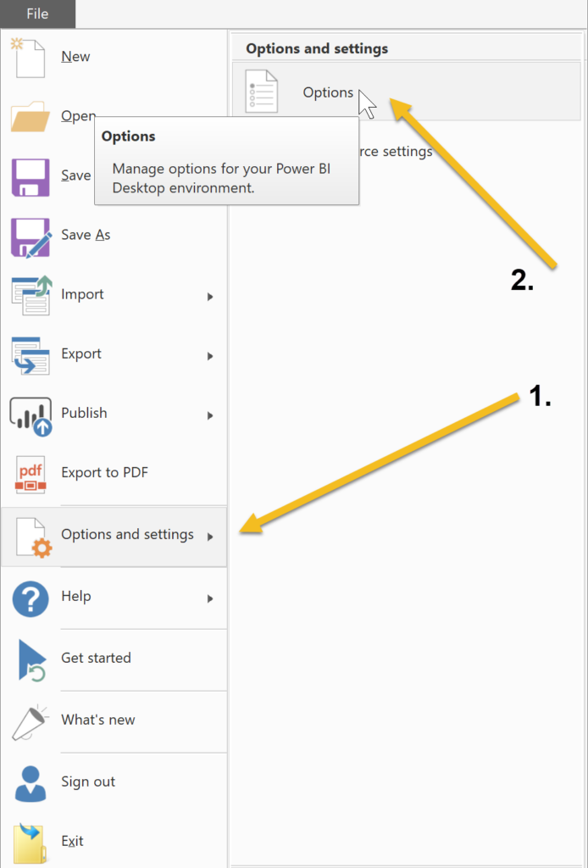Click the blue Help question mark icon
Screen dimensions: 588x868
(x=31, y=598)
